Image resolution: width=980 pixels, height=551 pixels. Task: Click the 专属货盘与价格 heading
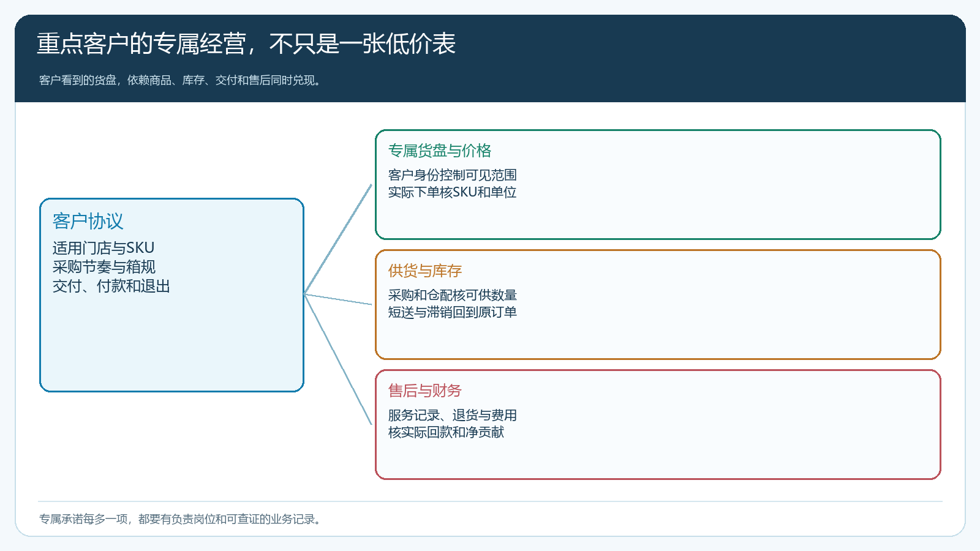pyautogui.click(x=440, y=151)
